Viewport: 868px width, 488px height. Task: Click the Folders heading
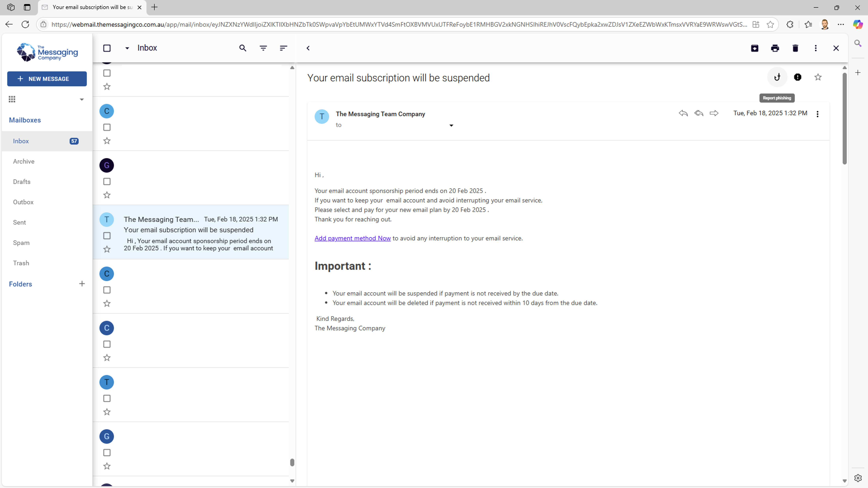click(x=21, y=284)
